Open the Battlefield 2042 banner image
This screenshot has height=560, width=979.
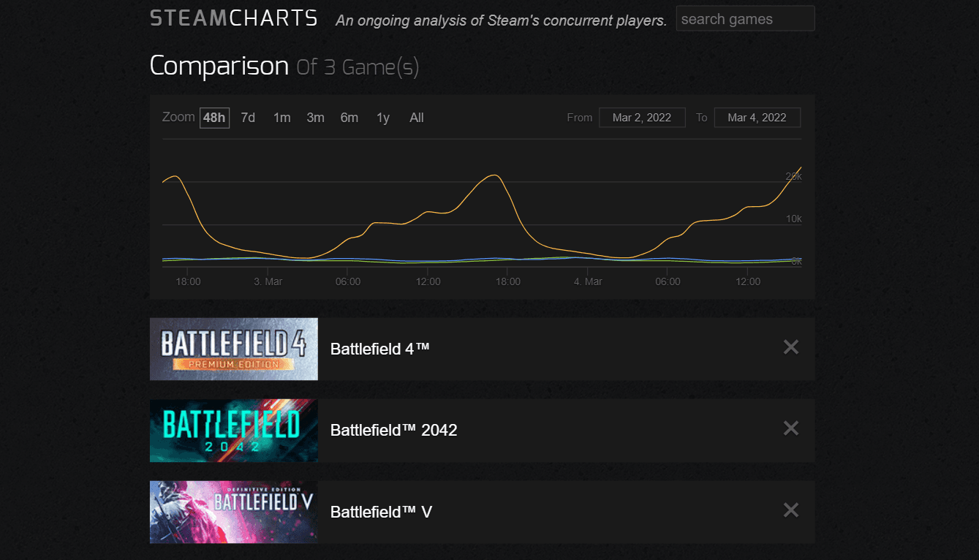pos(233,430)
